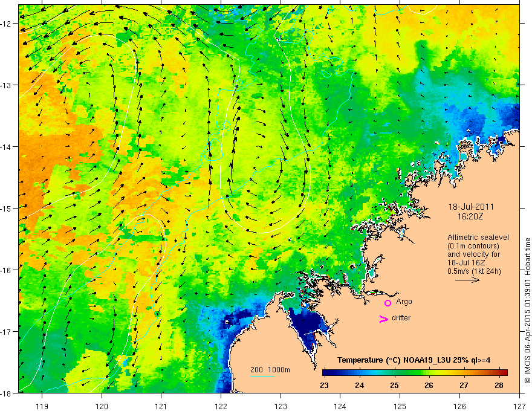Click the '18-Jul 16Z' caption line

pos(466,263)
